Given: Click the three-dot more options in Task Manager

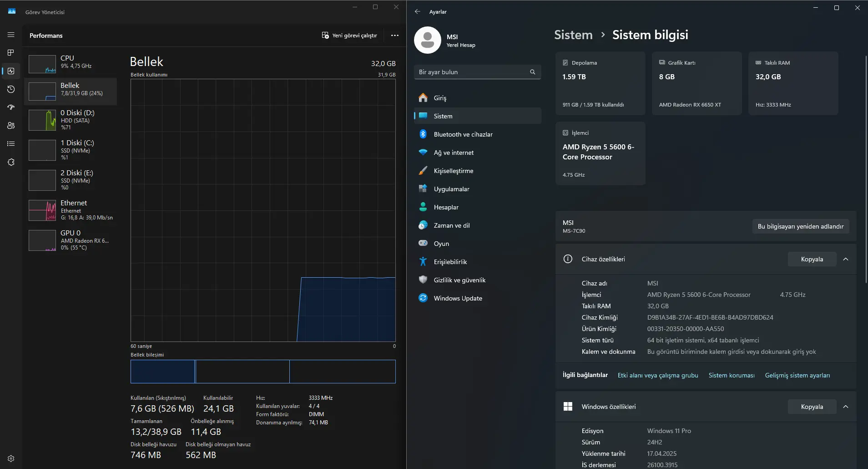Looking at the screenshot, I should (x=395, y=36).
